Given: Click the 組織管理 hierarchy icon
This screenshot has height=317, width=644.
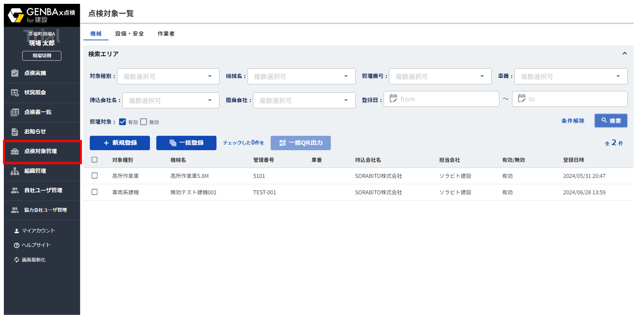Looking at the screenshot, I should point(15,171).
